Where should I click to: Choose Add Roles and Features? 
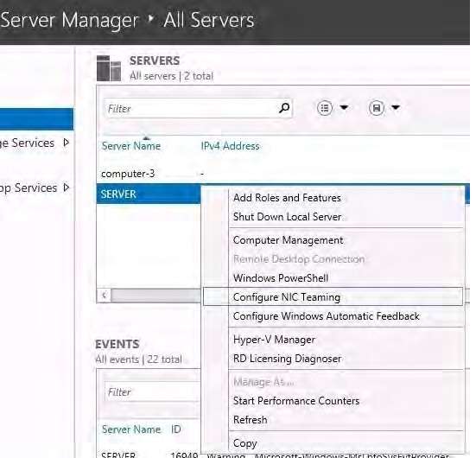[x=287, y=198]
